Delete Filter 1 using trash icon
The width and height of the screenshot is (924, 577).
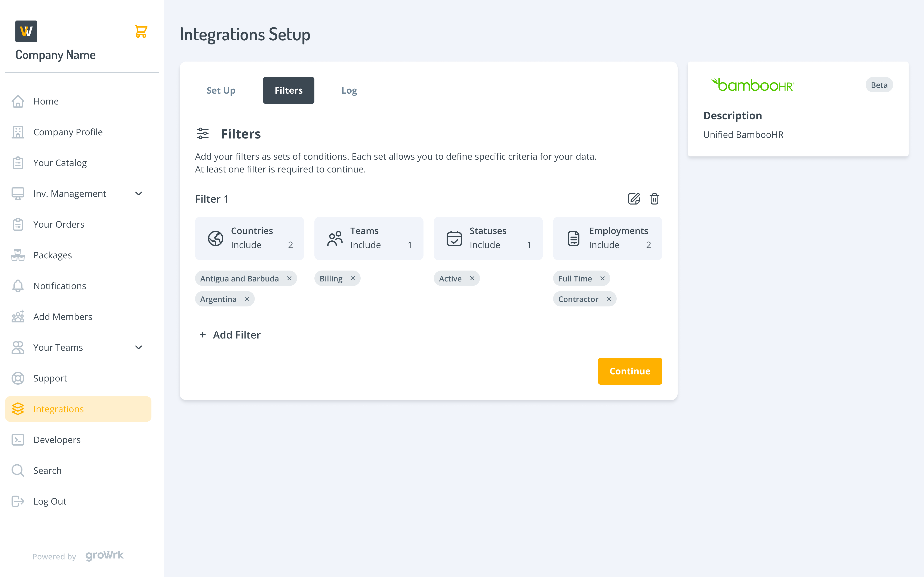(654, 199)
